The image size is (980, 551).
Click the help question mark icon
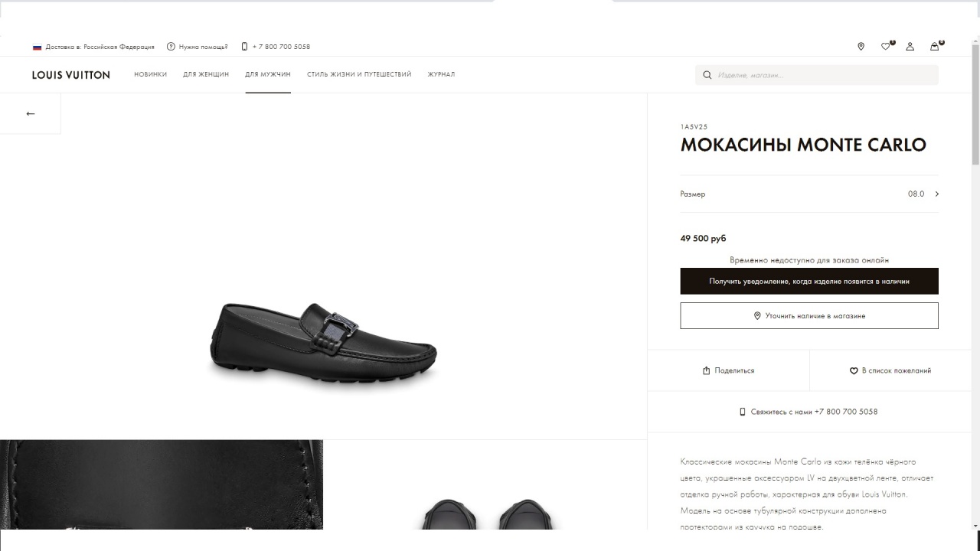coord(171,47)
